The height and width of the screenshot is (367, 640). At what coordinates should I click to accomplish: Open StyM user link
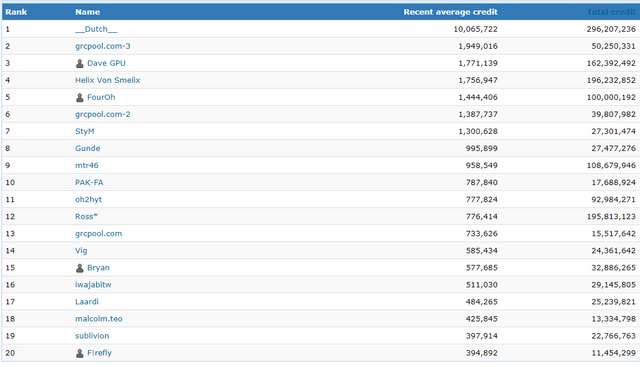point(84,131)
